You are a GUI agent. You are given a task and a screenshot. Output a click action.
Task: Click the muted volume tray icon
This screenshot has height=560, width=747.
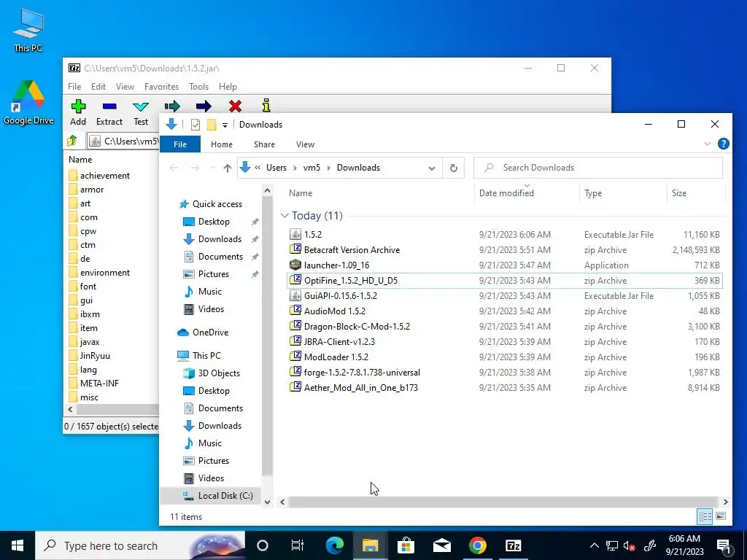(630, 545)
